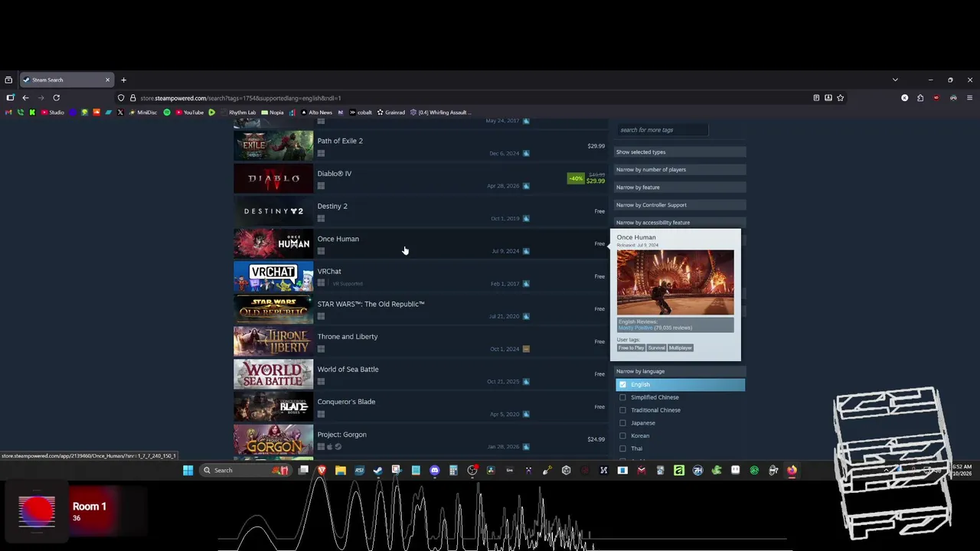Open File Explorer from the taskbar
Image resolution: width=980 pixels, height=551 pixels.
[340, 470]
